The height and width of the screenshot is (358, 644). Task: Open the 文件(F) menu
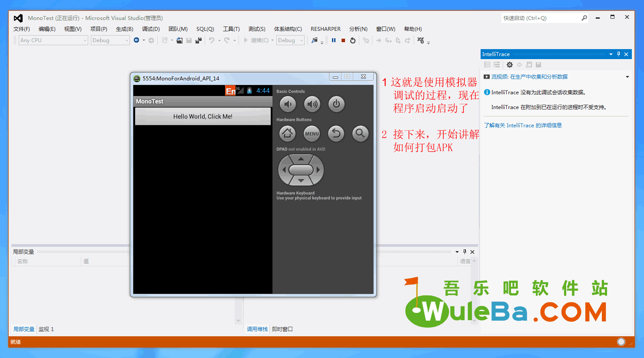click(22, 29)
